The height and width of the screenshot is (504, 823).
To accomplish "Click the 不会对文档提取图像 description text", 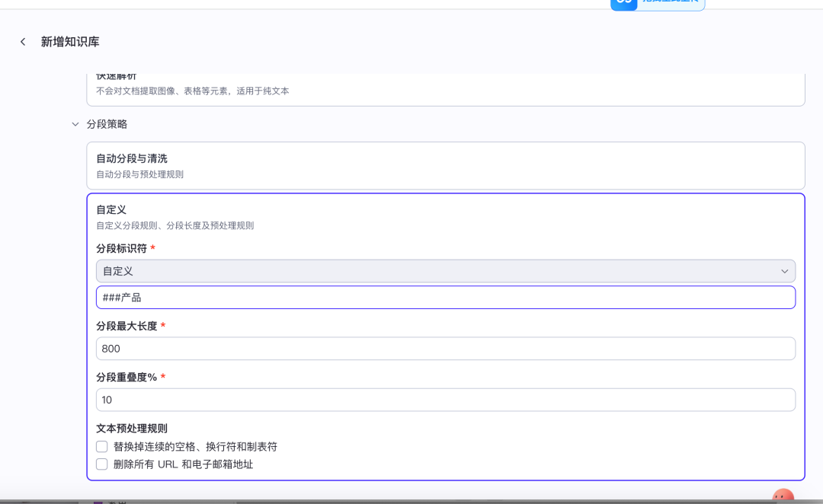I will point(192,91).
